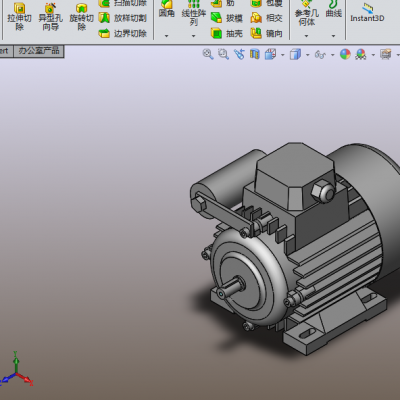Click View Settings monitor icon
400x400 pixels.
(386, 54)
